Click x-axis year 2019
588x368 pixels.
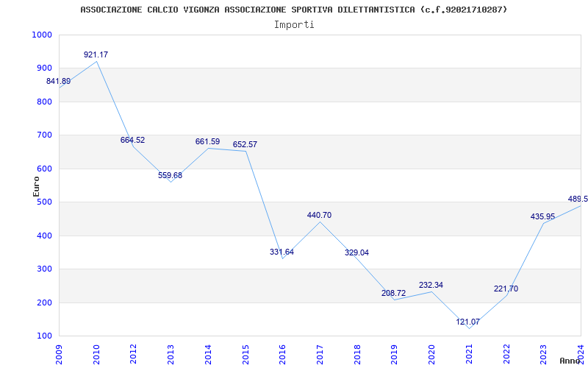394,354
